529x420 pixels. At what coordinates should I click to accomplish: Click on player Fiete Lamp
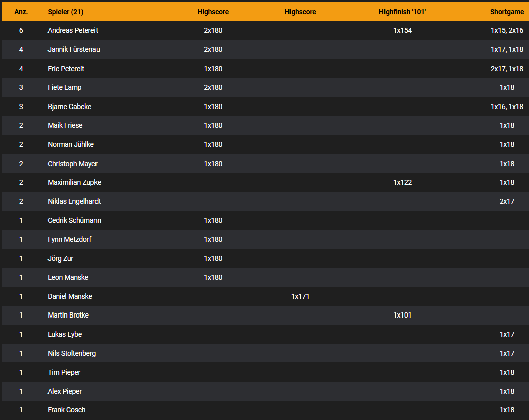point(64,87)
